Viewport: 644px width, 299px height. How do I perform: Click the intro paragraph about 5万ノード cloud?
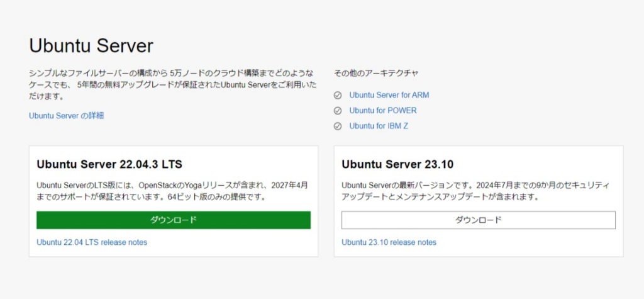click(172, 85)
